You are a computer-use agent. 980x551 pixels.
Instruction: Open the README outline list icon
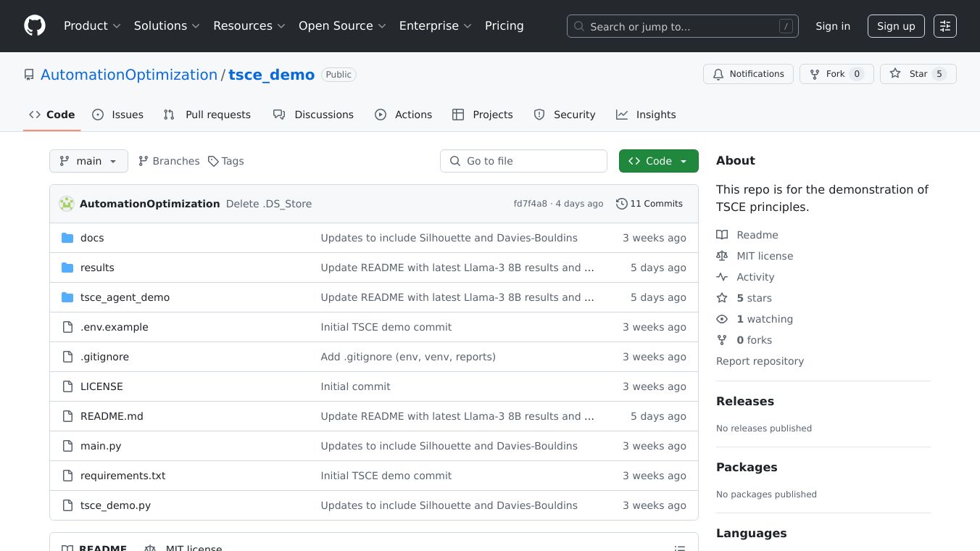679,548
